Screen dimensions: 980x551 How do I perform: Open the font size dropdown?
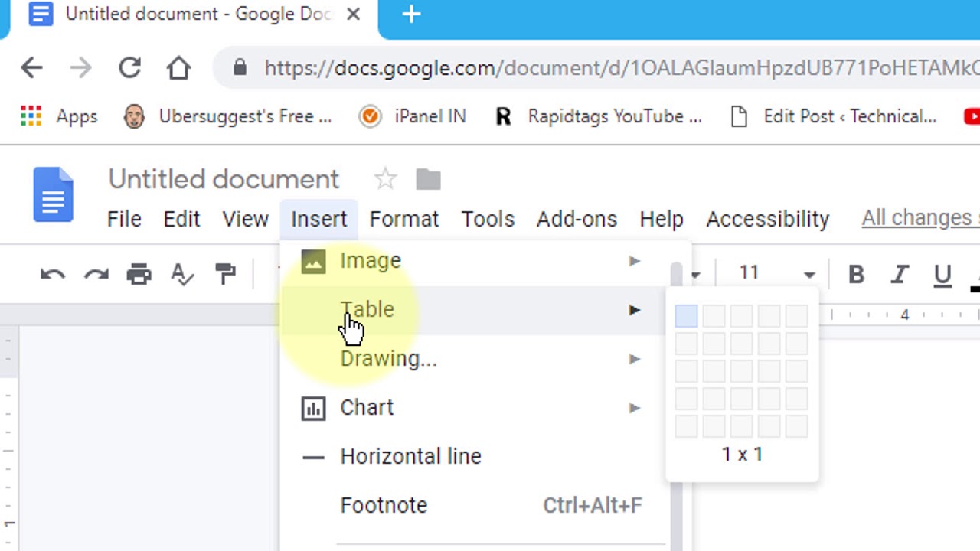(x=808, y=274)
